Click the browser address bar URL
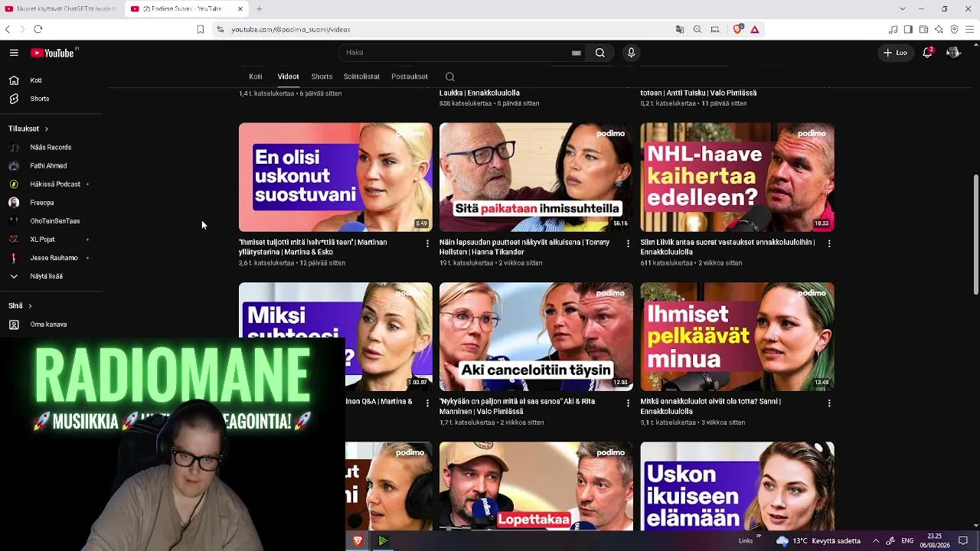 (x=291, y=29)
